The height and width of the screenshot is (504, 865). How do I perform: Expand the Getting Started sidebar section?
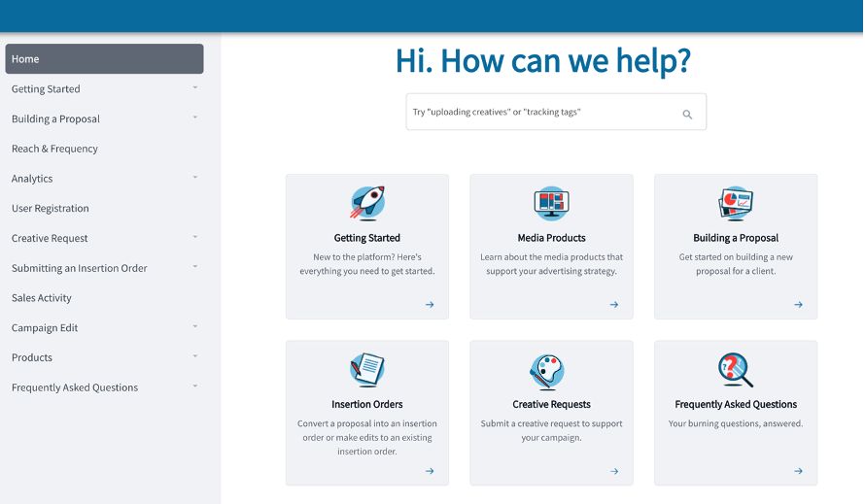[195, 88]
